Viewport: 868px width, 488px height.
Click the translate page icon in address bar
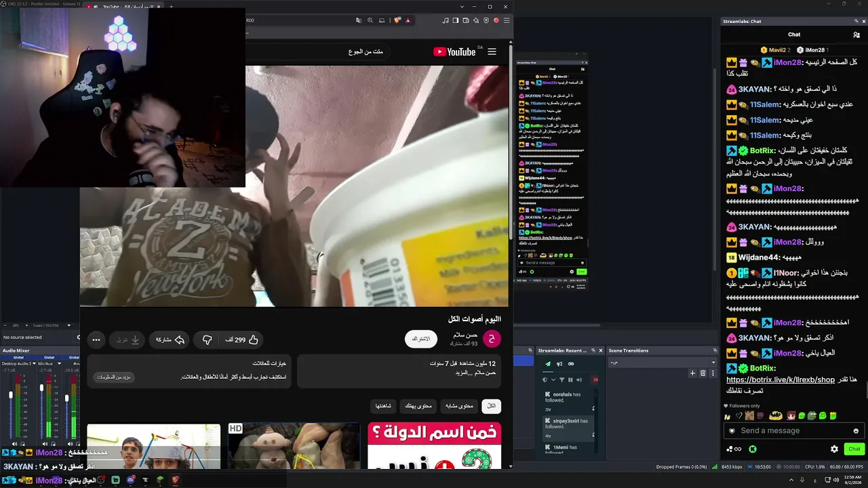(359, 20)
